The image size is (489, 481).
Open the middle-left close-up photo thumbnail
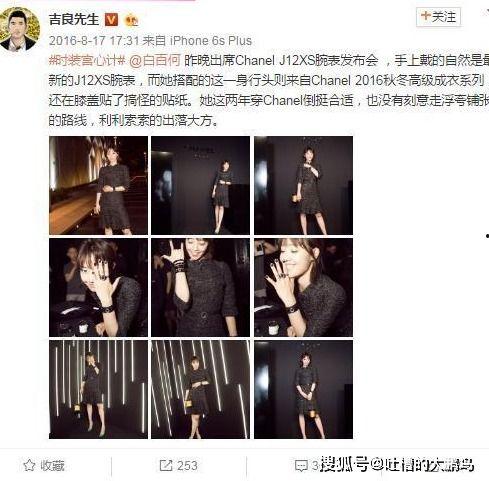(x=98, y=287)
